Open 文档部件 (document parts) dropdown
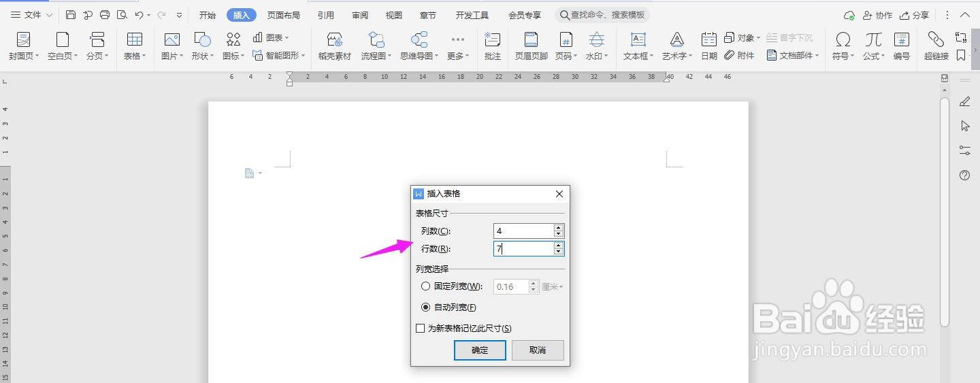 tap(793, 55)
